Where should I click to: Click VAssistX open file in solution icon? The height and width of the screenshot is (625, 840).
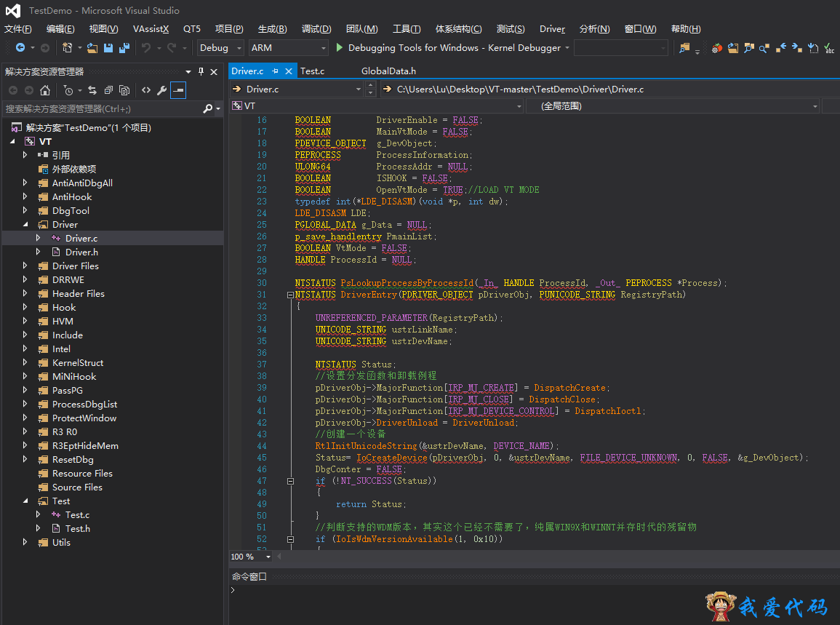click(x=749, y=48)
